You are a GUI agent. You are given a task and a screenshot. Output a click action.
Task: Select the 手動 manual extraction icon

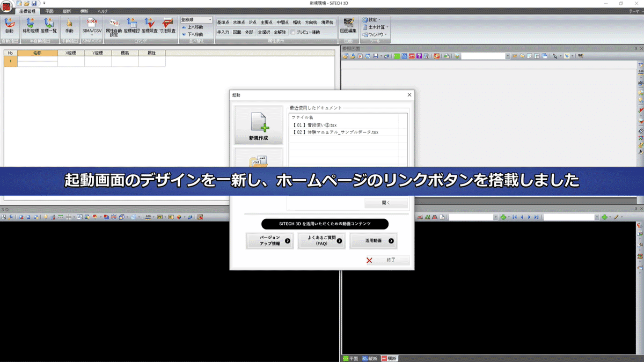pos(69,26)
